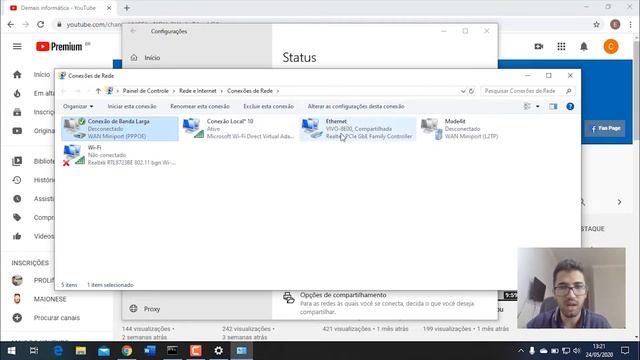Open the watch later clock icon in sidebar

17,199
